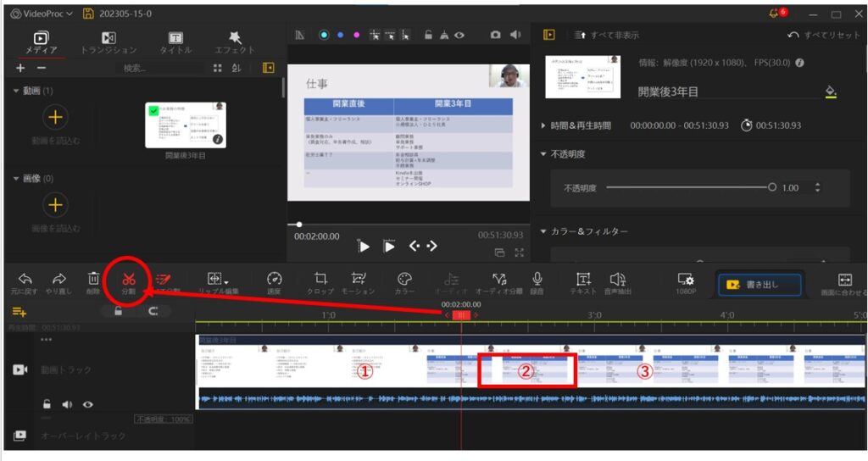This screenshot has width=868, height=461.
Task: Switch to the Effects (エフェクト) tab
Action: pos(235,42)
